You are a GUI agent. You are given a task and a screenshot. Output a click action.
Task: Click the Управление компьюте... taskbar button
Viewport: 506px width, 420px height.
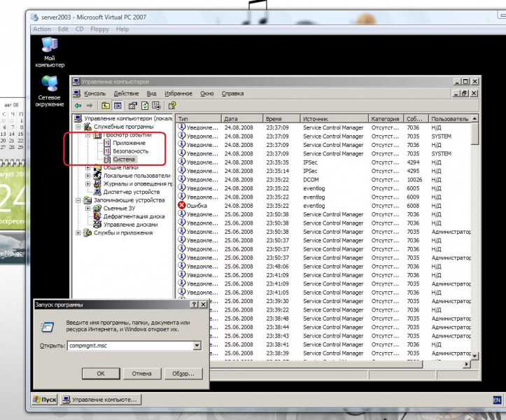coord(101,400)
